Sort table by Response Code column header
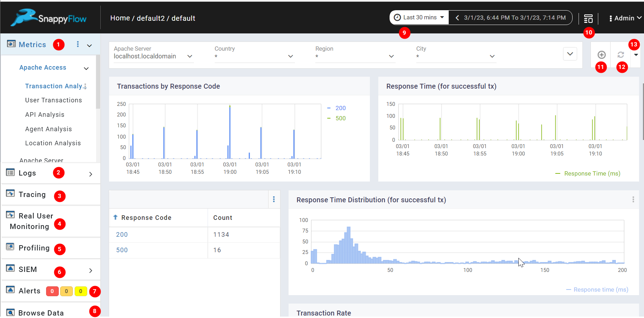644x318 pixels. point(146,218)
